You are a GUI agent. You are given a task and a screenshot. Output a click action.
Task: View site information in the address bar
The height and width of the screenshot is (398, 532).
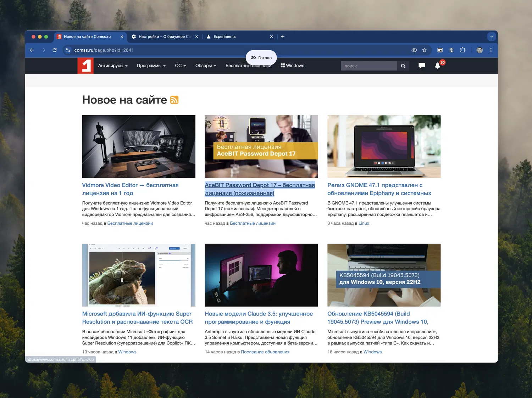pos(68,50)
